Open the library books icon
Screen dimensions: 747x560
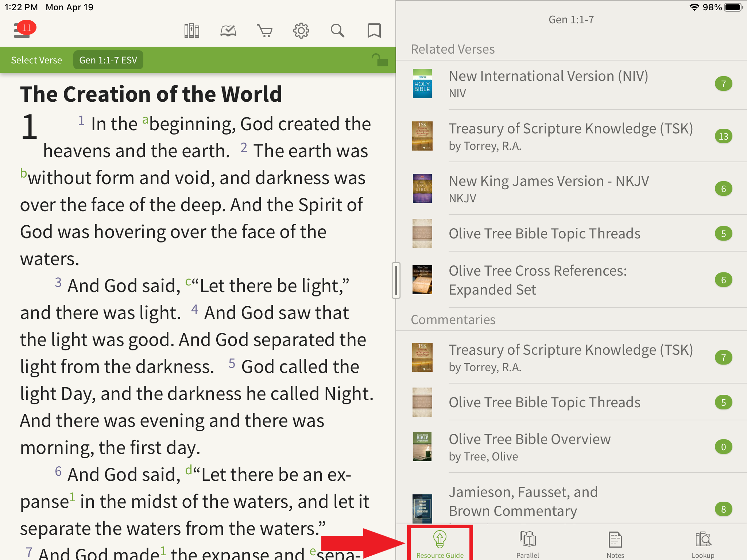coord(191,31)
